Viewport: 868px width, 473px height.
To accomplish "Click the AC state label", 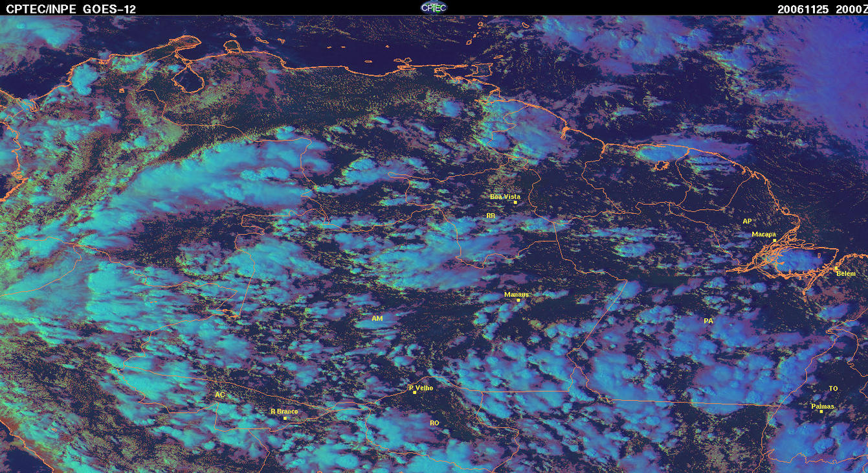I will (x=220, y=395).
